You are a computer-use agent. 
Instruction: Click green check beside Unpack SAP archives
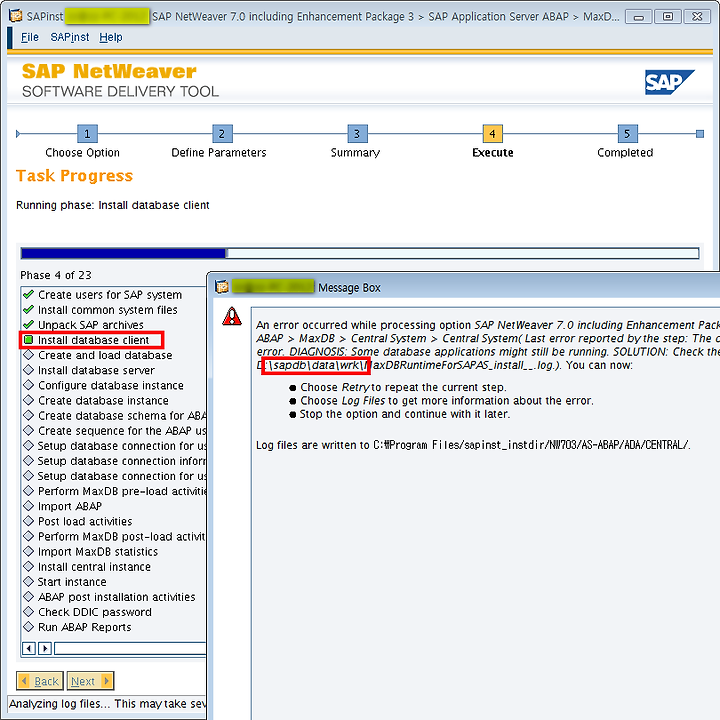coord(28,325)
